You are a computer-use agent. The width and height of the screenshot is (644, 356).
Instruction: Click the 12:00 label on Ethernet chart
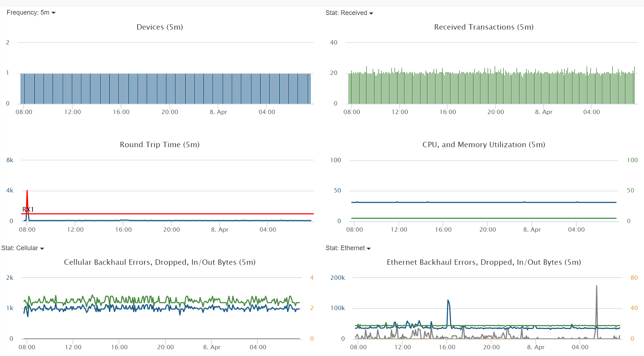tap(403, 347)
